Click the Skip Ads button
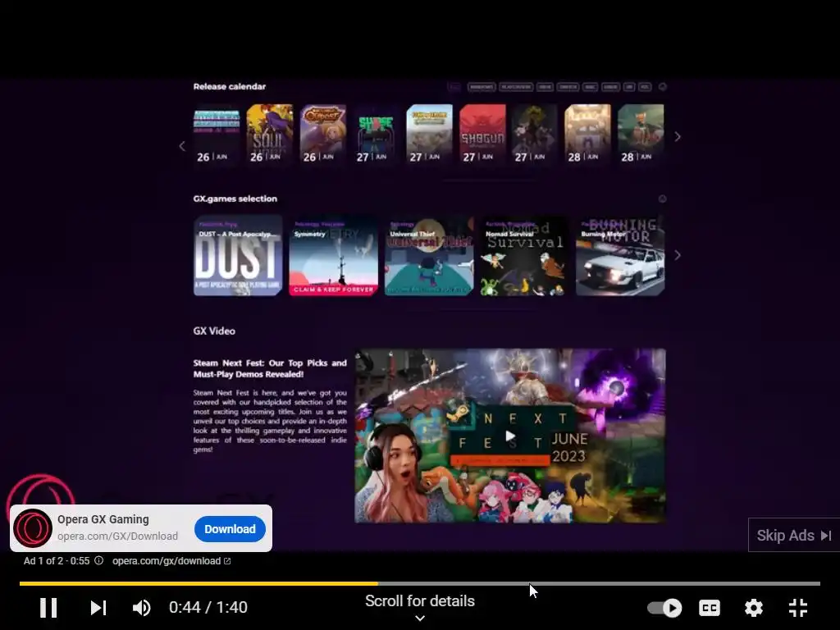 click(x=793, y=535)
